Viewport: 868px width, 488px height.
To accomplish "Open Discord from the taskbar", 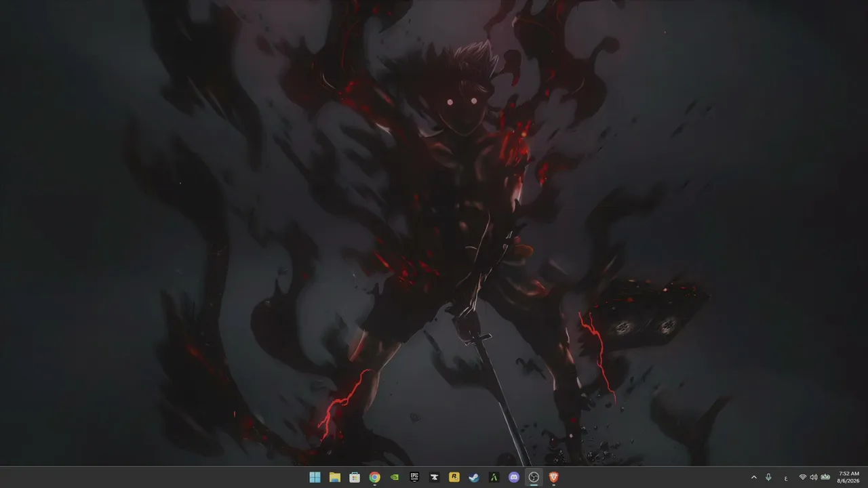I will [x=514, y=477].
